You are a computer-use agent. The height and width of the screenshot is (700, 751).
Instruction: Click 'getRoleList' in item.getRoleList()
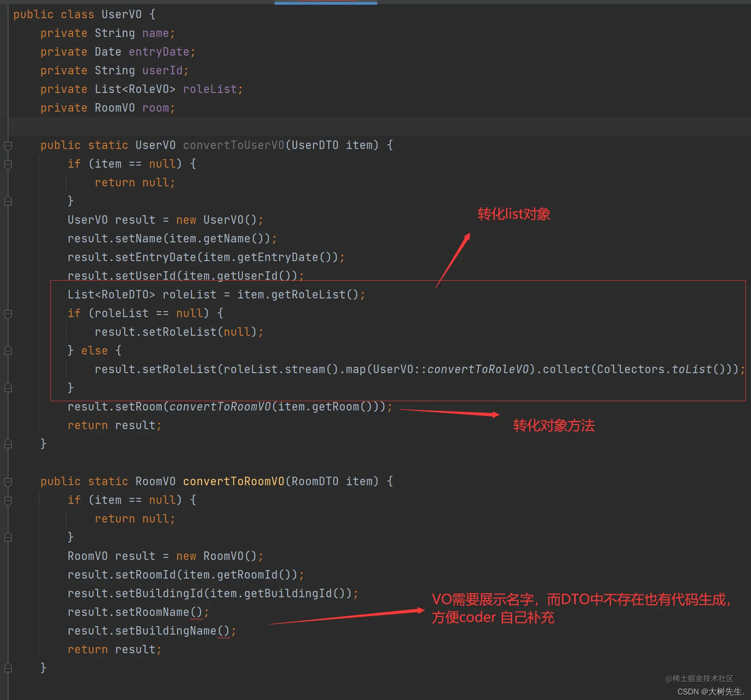click(x=308, y=295)
